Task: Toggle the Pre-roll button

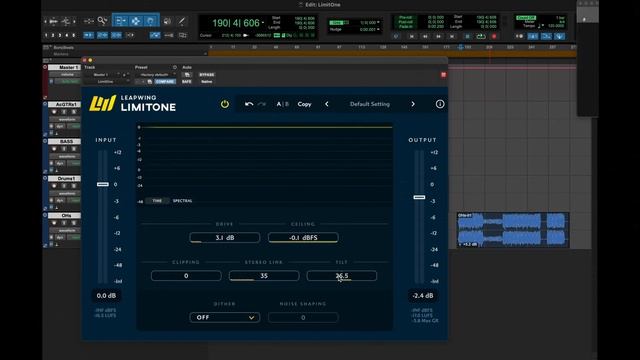Action: (x=405, y=18)
